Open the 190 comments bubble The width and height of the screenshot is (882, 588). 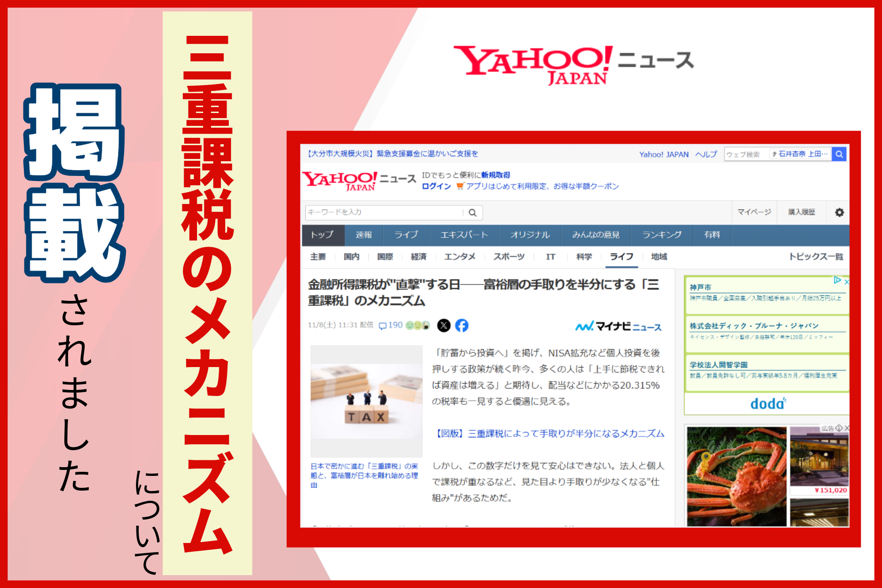pos(390,325)
